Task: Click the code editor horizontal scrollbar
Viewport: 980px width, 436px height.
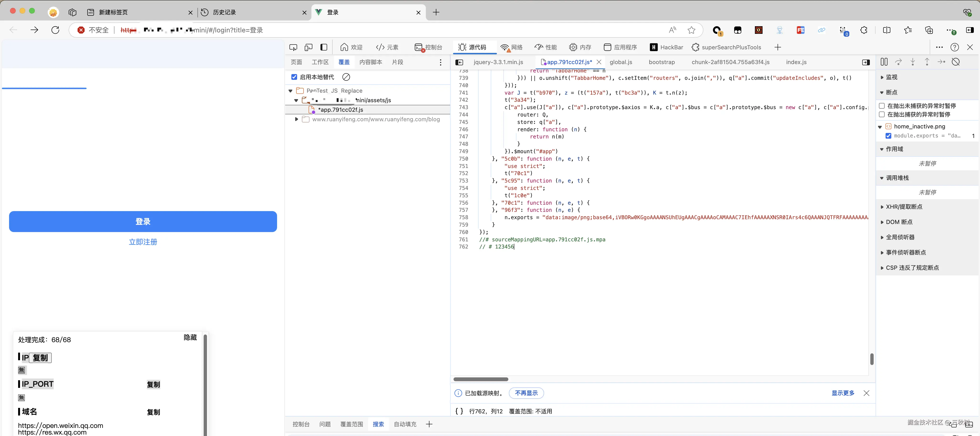Action: click(x=480, y=379)
